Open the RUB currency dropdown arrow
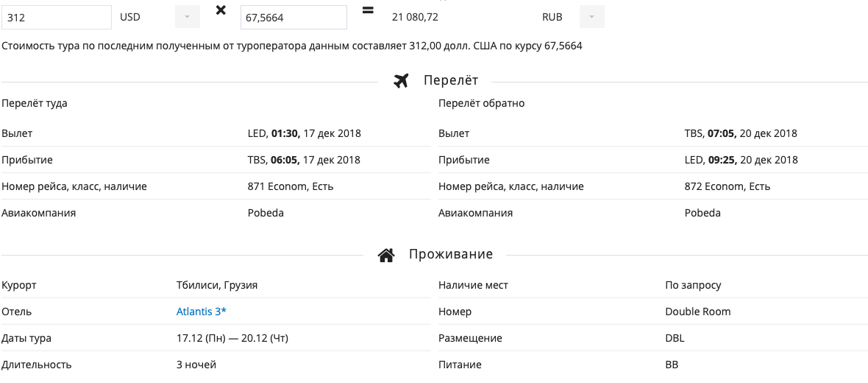The height and width of the screenshot is (383, 868). click(x=591, y=17)
